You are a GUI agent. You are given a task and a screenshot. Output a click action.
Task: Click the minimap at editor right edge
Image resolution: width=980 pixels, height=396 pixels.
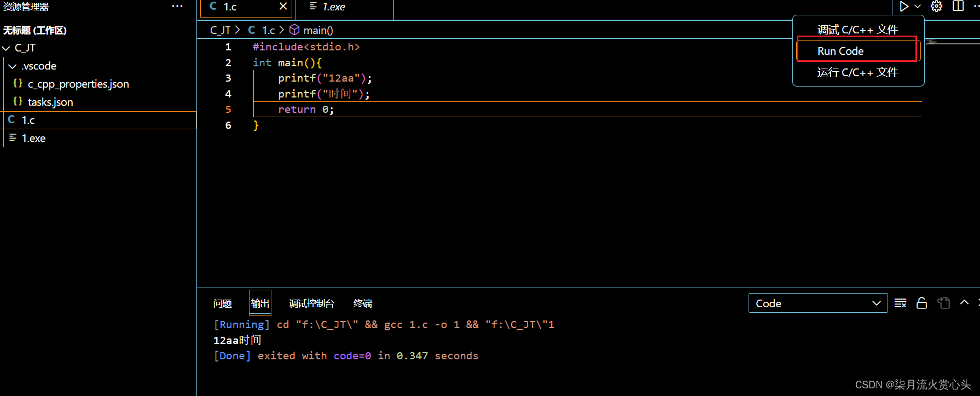pyautogui.click(x=952, y=42)
